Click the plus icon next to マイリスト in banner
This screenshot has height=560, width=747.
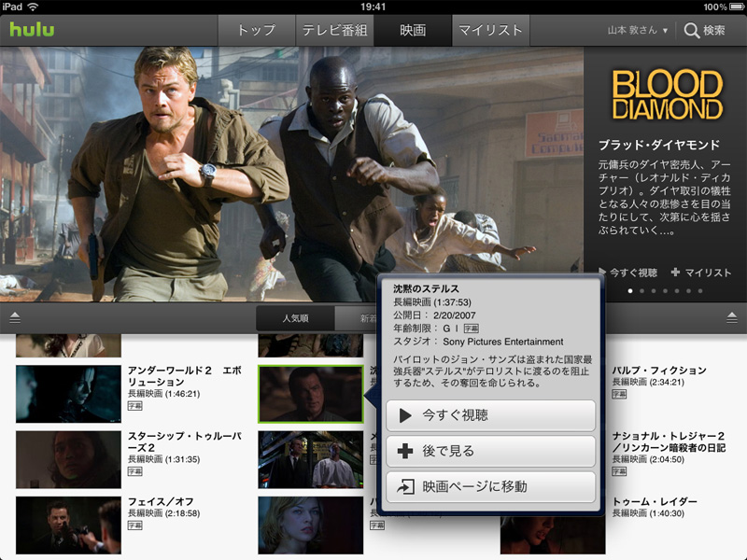point(675,273)
